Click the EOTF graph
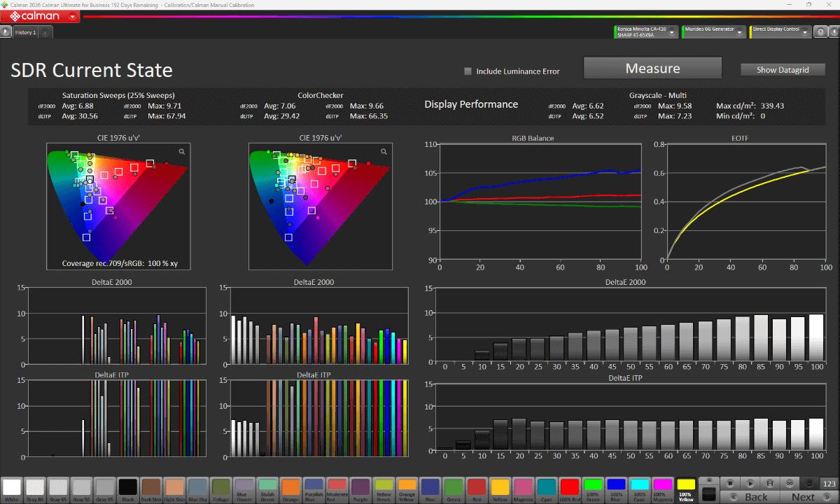840x504 pixels. pyautogui.click(x=746, y=202)
